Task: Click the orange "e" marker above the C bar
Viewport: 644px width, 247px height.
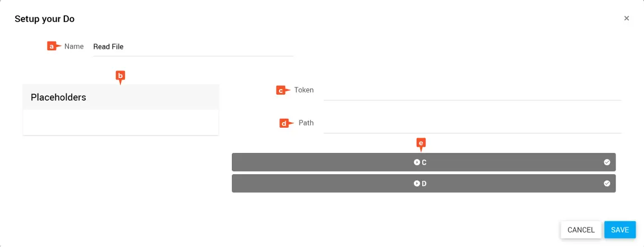Action: (421, 143)
